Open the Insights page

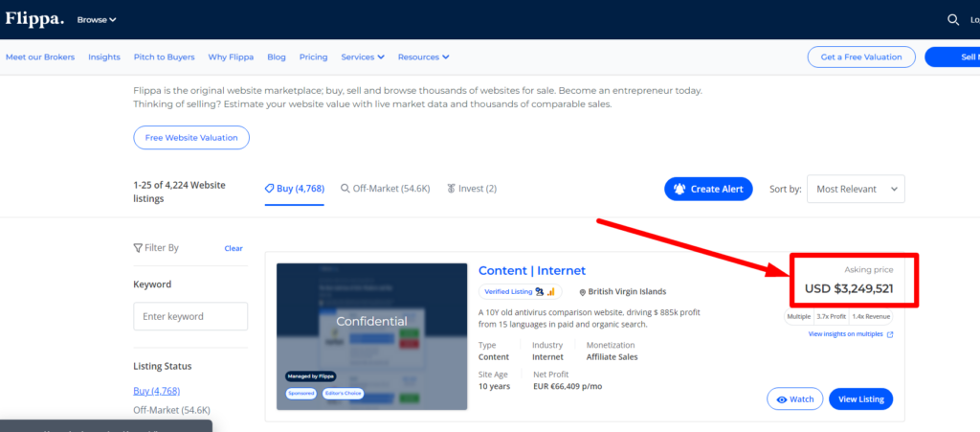103,57
